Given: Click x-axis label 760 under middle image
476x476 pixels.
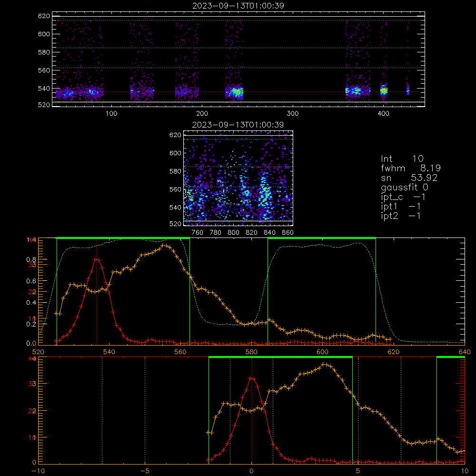Looking at the screenshot, I should point(198,233).
